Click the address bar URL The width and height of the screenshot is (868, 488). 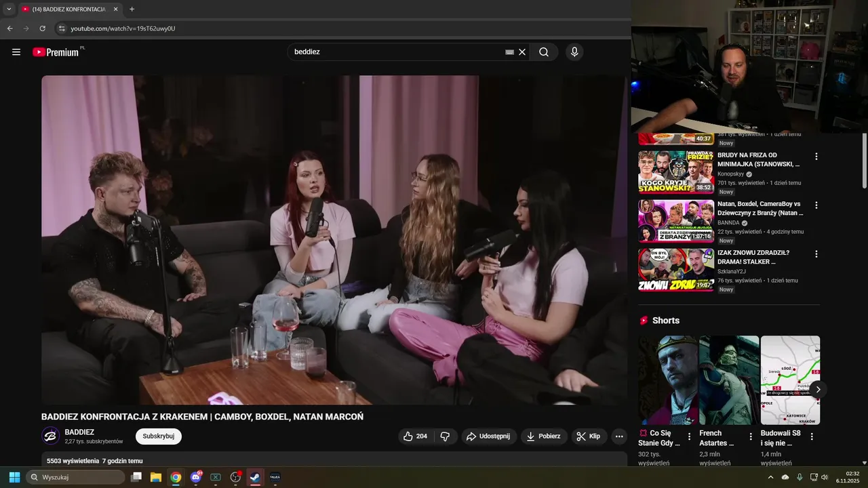coord(123,28)
